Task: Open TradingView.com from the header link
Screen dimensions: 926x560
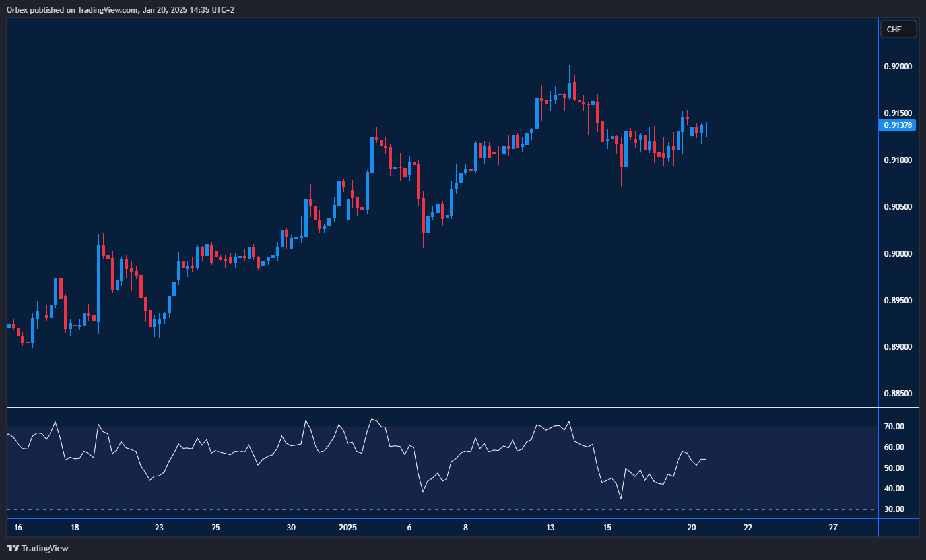Action: (106, 9)
